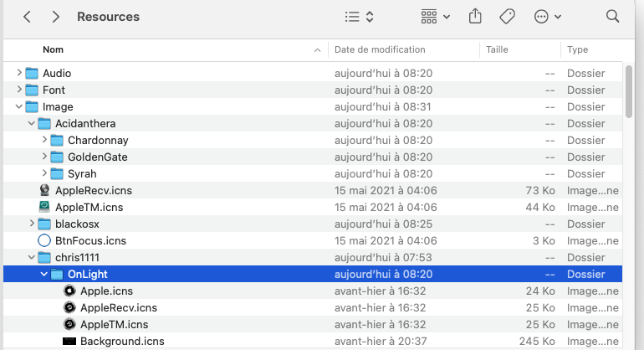Select the chris1111 folder name

pyautogui.click(x=77, y=257)
